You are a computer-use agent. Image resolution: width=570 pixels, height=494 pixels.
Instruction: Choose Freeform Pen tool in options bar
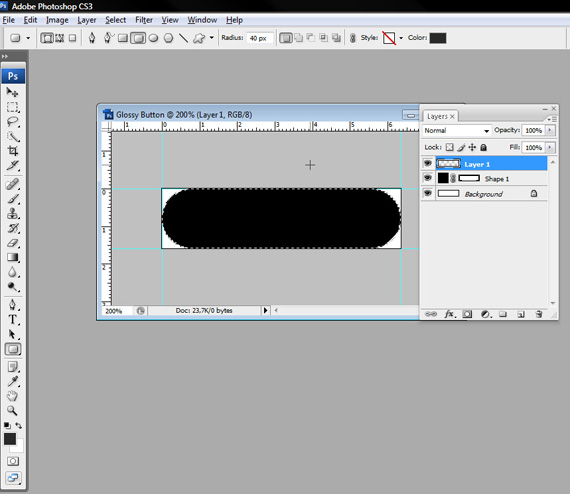(x=108, y=38)
